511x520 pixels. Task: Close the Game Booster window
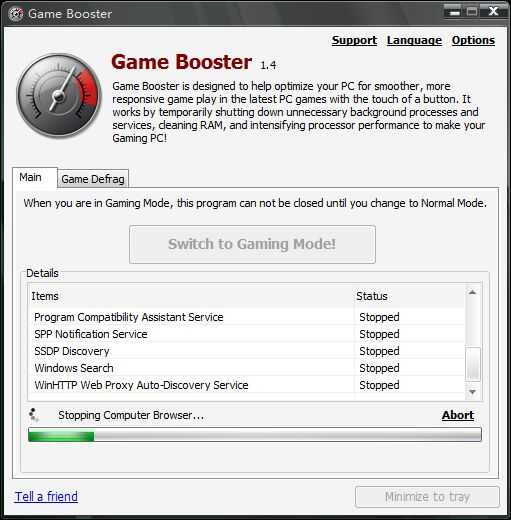click(493, 12)
